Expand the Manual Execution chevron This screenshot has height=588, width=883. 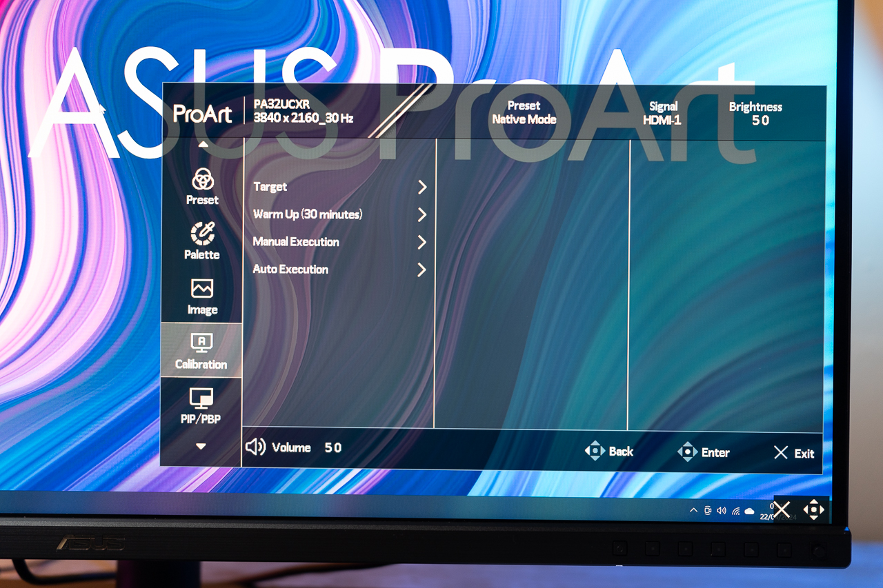(422, 242)
